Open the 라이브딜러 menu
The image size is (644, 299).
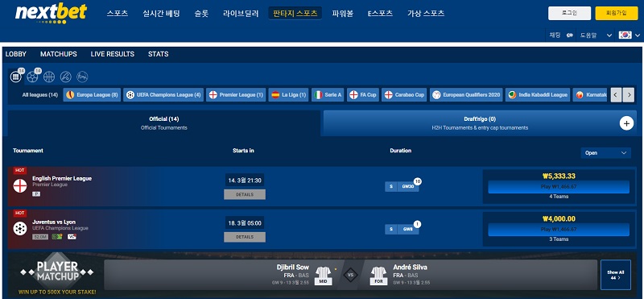(241, 13)
